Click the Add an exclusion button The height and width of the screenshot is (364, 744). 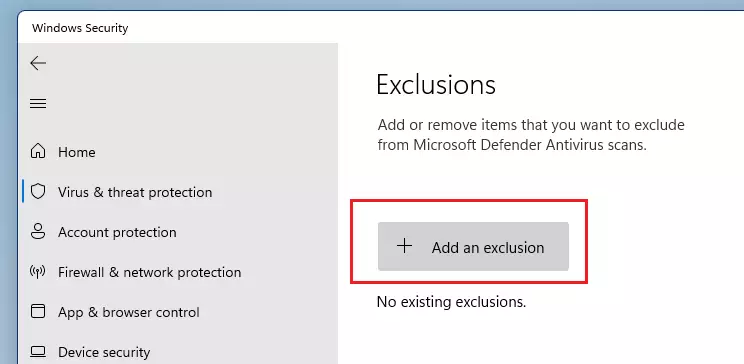tap(473, 246)
